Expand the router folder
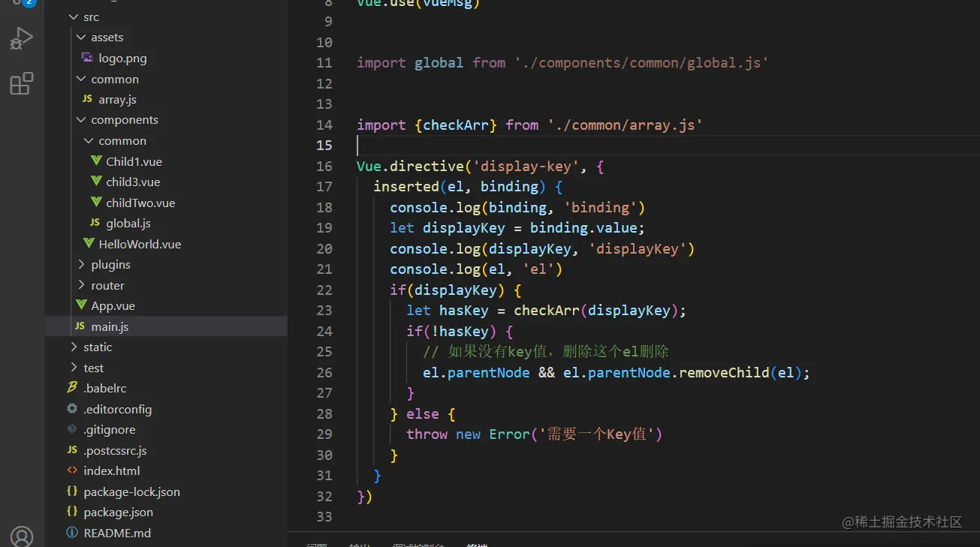 click(81, 285)
